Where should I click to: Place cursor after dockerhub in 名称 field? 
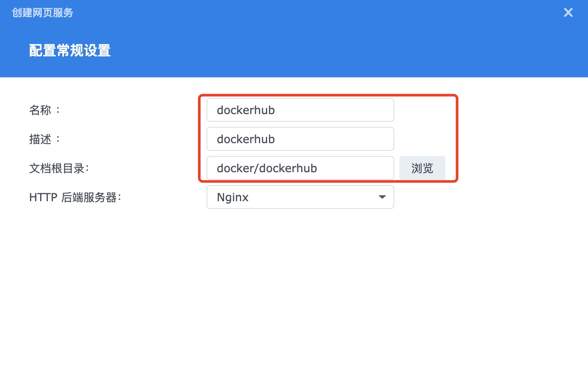coord(276,110)
